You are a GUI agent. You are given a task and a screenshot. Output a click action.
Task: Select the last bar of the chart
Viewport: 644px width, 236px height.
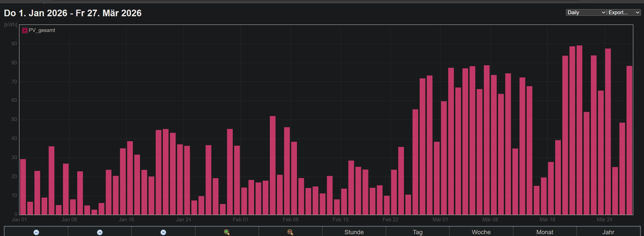coord(629,140)
